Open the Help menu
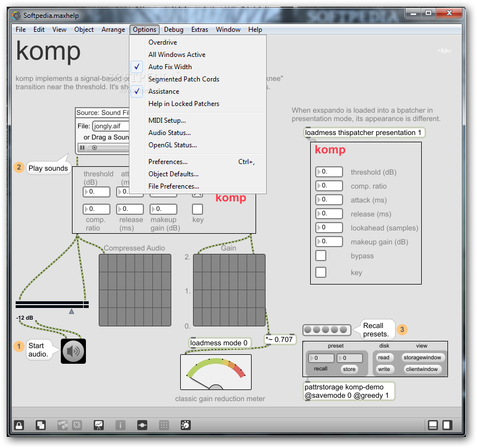 (255, 30)
